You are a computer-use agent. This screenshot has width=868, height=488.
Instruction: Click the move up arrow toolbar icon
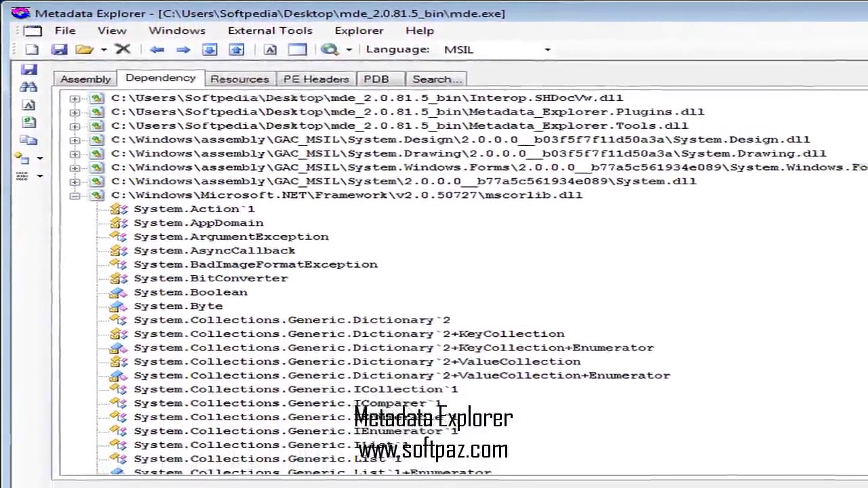point(237,49)
